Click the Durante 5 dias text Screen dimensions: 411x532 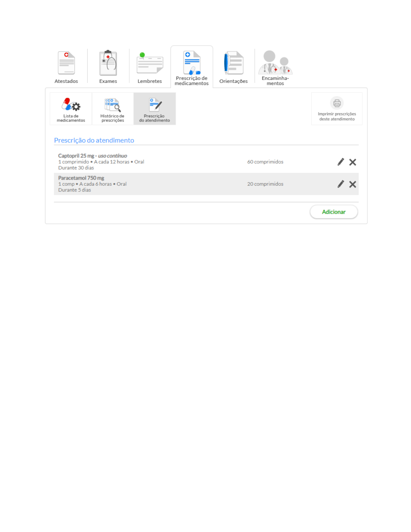(75, 190)
